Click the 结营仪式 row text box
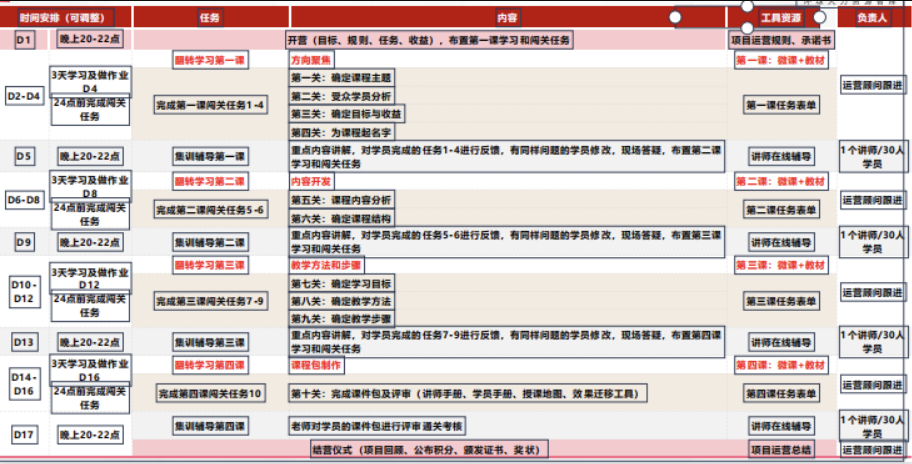The height and width of the screenshot is (464, 912). tap(427, 449)
